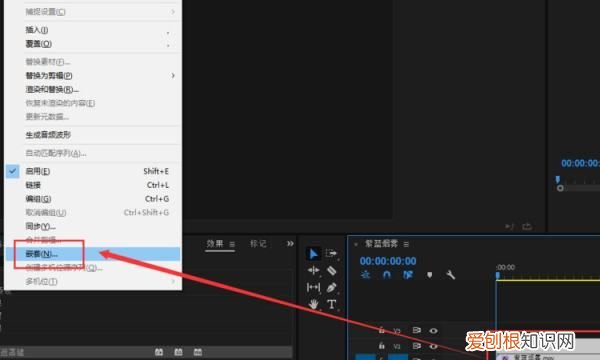Choose 替换素材(F)... menu item
This screenshot has height=360, width=600.
tap(92, 62)
